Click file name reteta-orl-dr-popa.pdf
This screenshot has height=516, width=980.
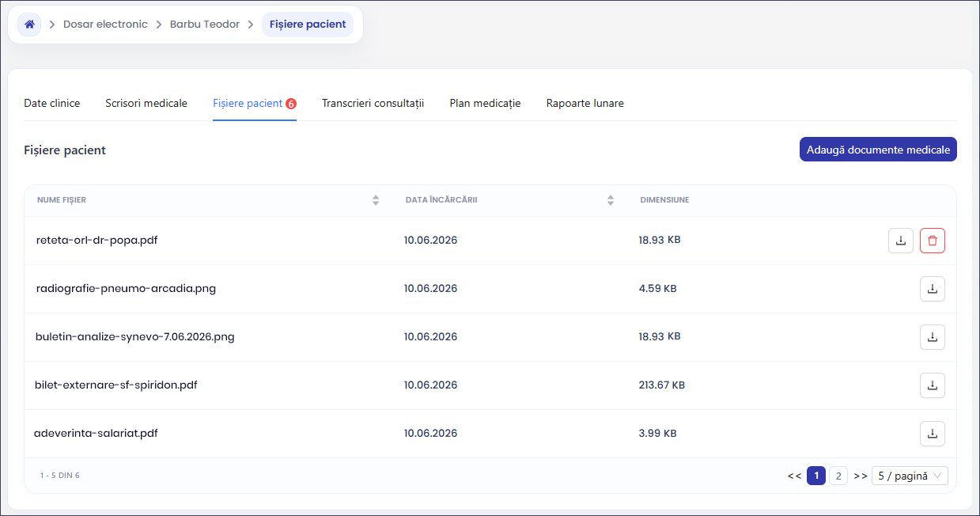[x=96, y=240]
